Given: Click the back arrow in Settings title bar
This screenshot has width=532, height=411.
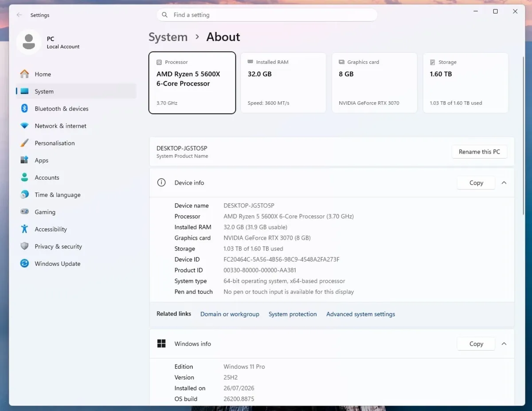Looking at the screenshot, I should [19, 15].
